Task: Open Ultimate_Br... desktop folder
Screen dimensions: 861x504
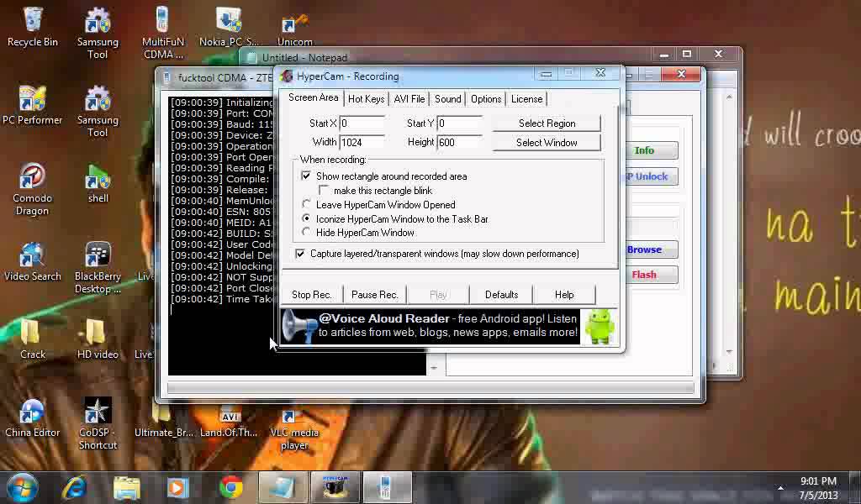Action: [x=164, y=421]
